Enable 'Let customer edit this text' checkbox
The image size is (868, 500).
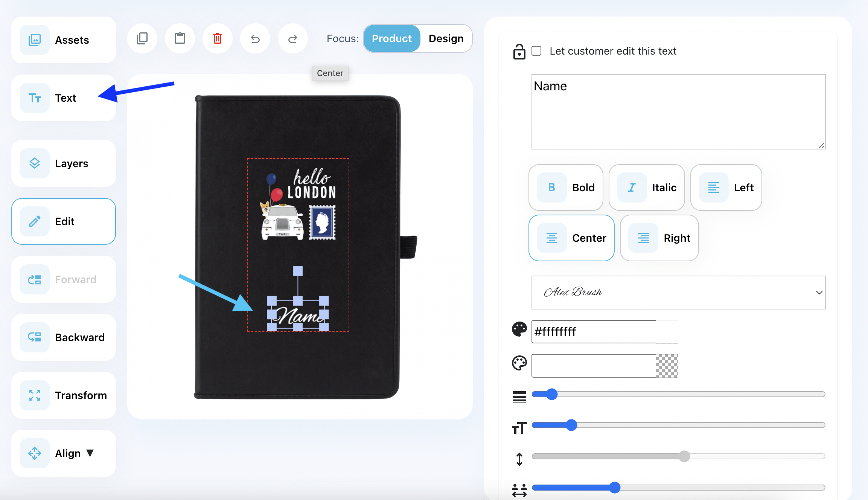[536, 51]
